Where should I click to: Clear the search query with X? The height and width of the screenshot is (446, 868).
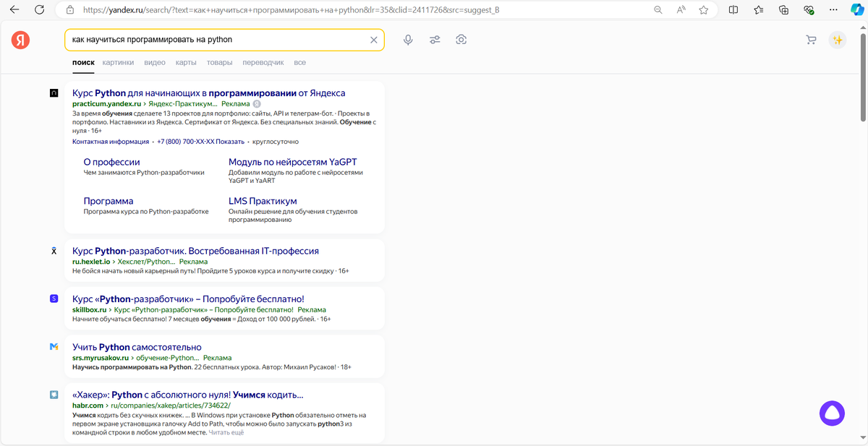373,40
